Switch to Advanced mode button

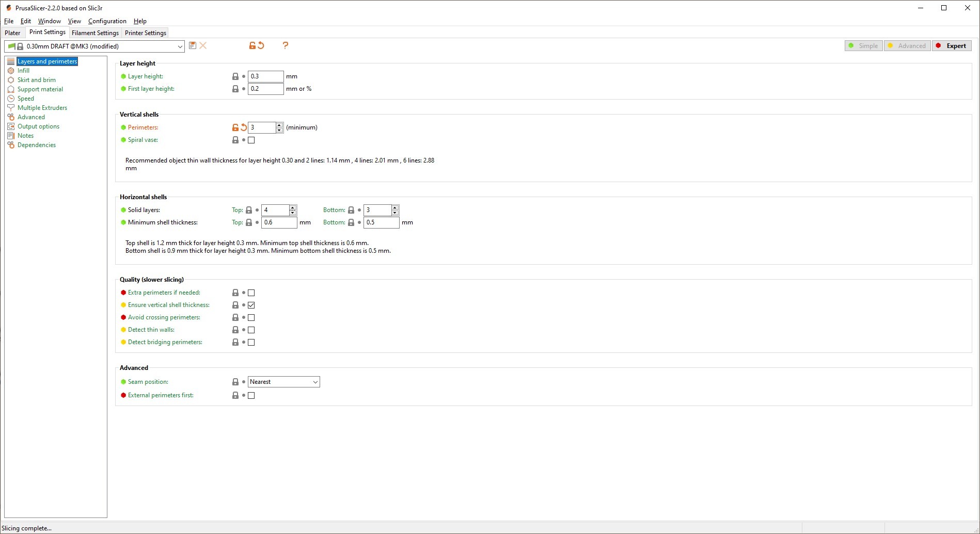pyautogui.click(x=907, y=46)
